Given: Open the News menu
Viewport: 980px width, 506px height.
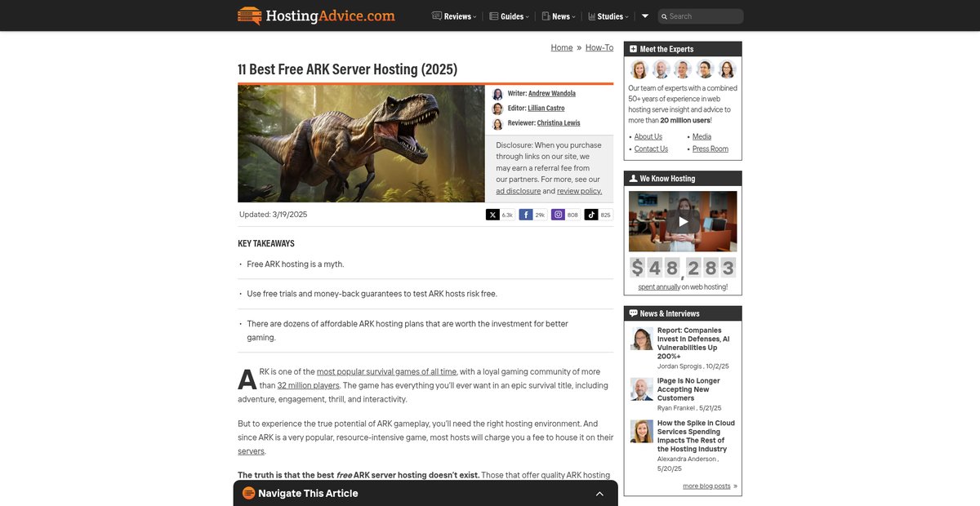Looking at the screenshot, I should tap(559, 16).
